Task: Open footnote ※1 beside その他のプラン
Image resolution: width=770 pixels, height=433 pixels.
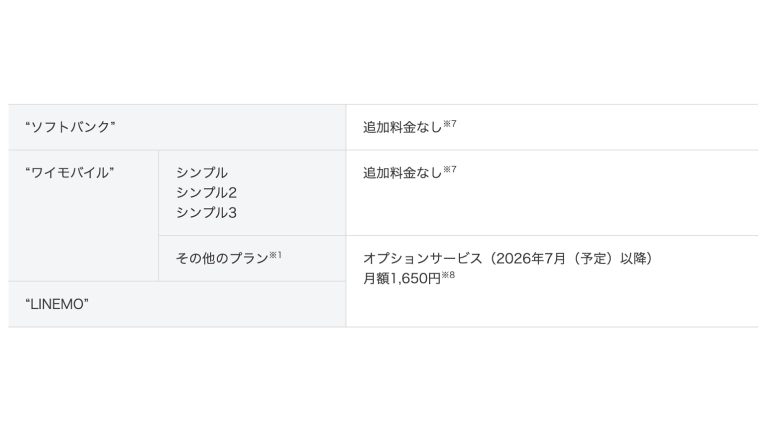Action: (276, 254)
